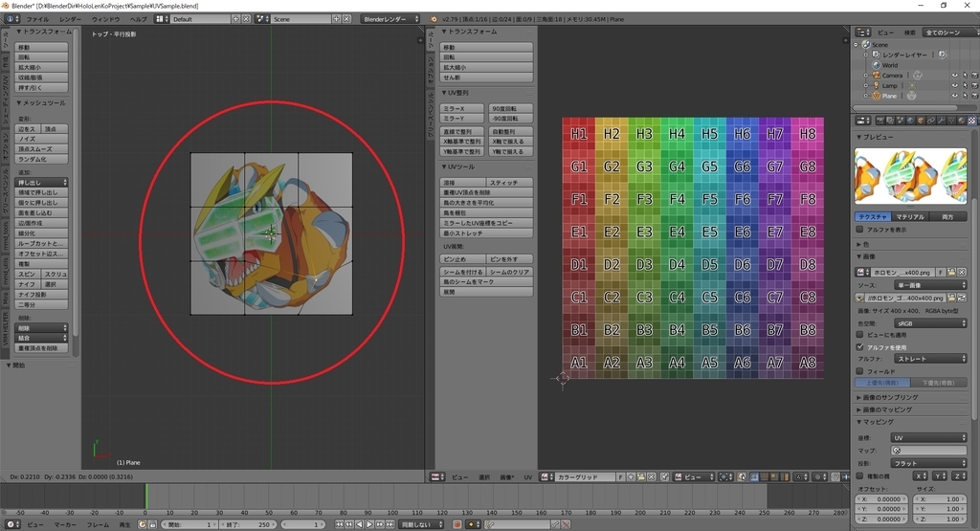This screenshot has width=980, height=531.
Task: Click the texture preview thumbnail
Action: click(911, 175)
